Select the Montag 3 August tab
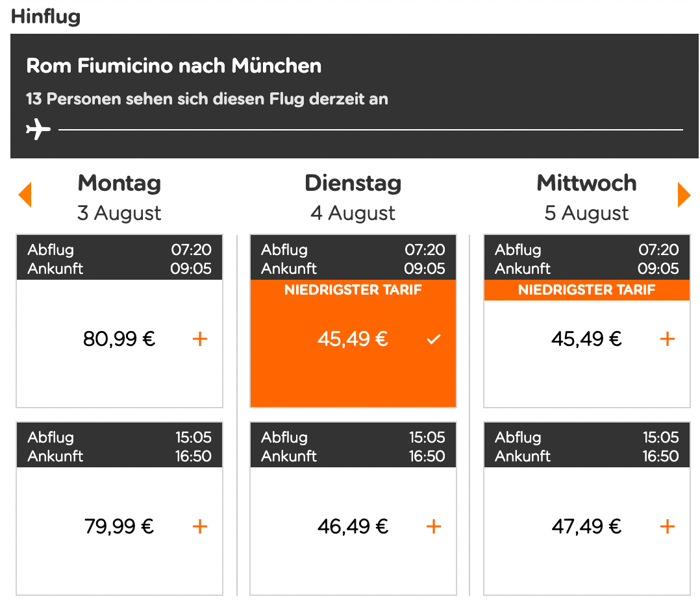Viewport: 700px width, 614px height. coord(119,196)
